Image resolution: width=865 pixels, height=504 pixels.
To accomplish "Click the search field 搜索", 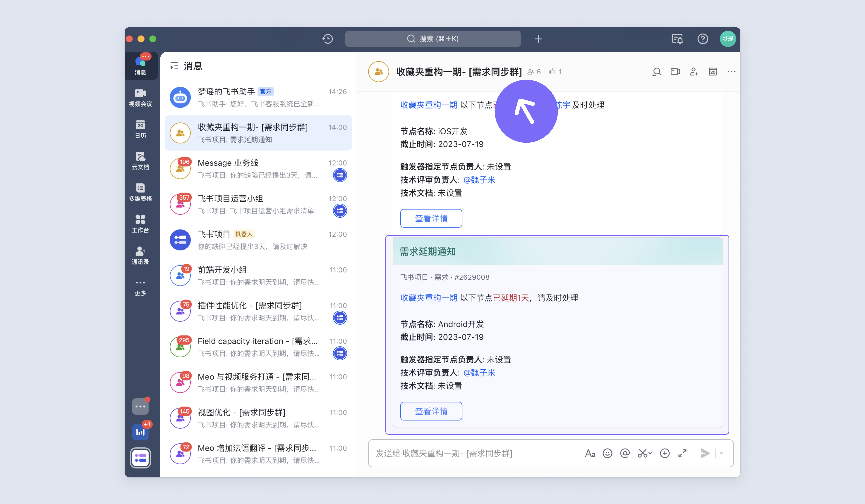I will click(x=433, y=39).
